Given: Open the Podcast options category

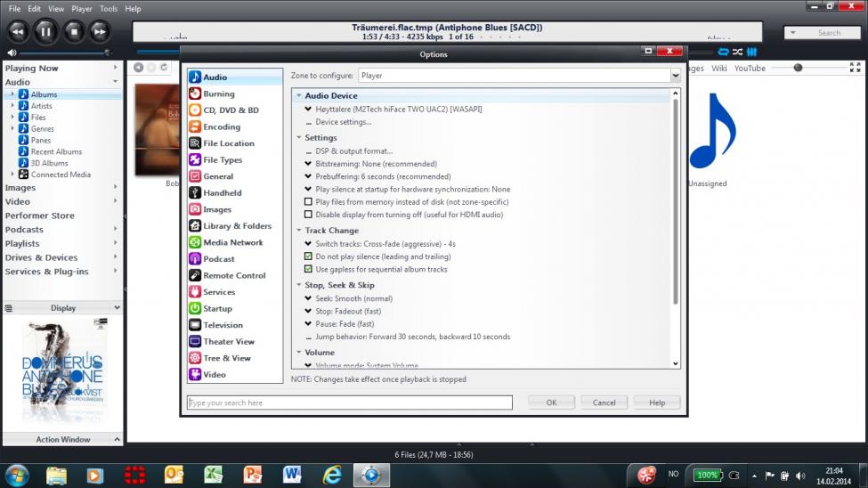Looking at the screenshot, I should [x=218, y=259].
